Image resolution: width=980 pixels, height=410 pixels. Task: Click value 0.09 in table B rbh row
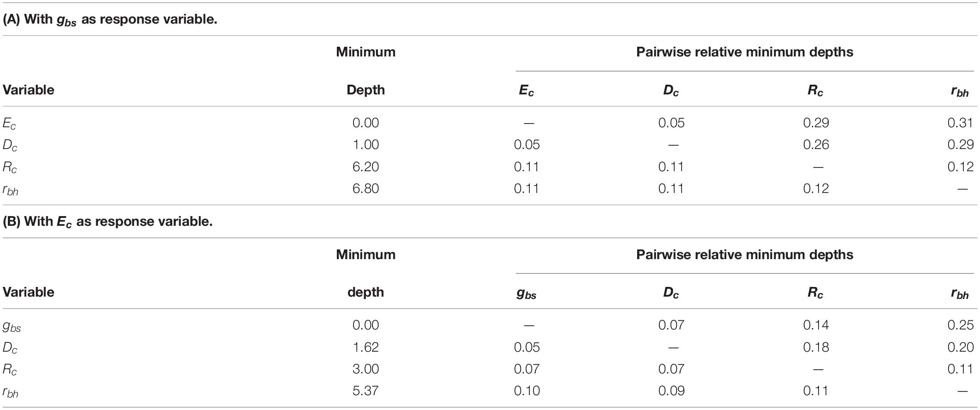[x=671, y=391]
